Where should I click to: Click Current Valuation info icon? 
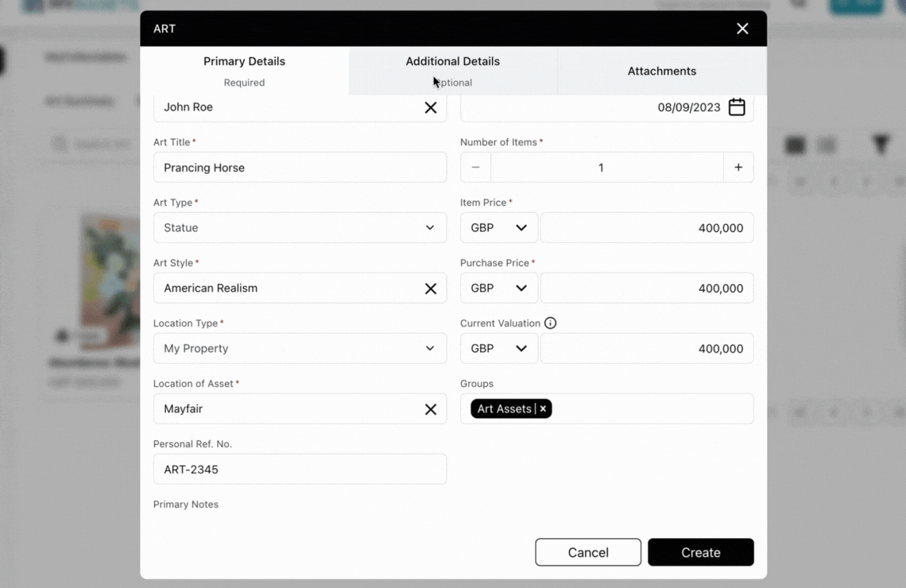(x=550, y=323)
